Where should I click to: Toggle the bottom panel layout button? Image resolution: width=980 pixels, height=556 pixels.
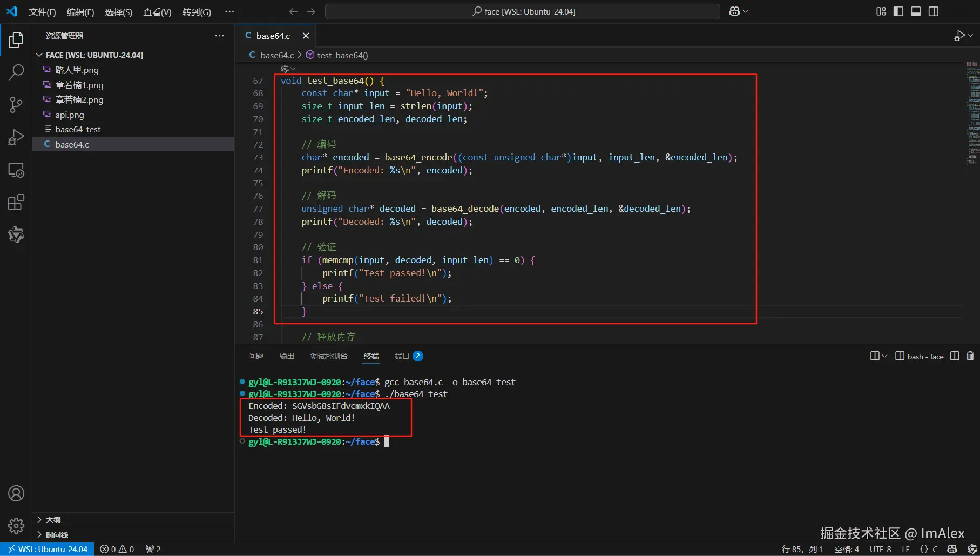click(916, 11)
